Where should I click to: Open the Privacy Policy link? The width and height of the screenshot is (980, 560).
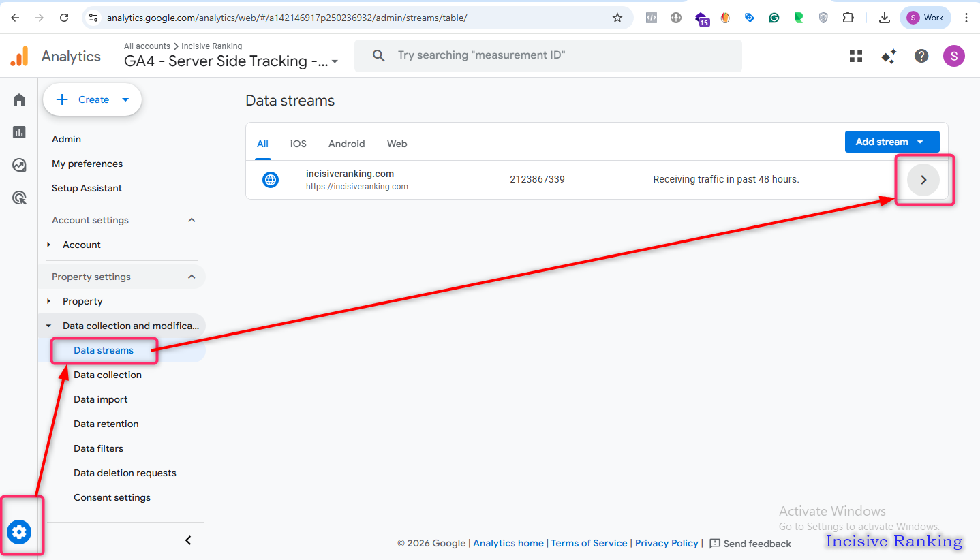tap(667, 543)
